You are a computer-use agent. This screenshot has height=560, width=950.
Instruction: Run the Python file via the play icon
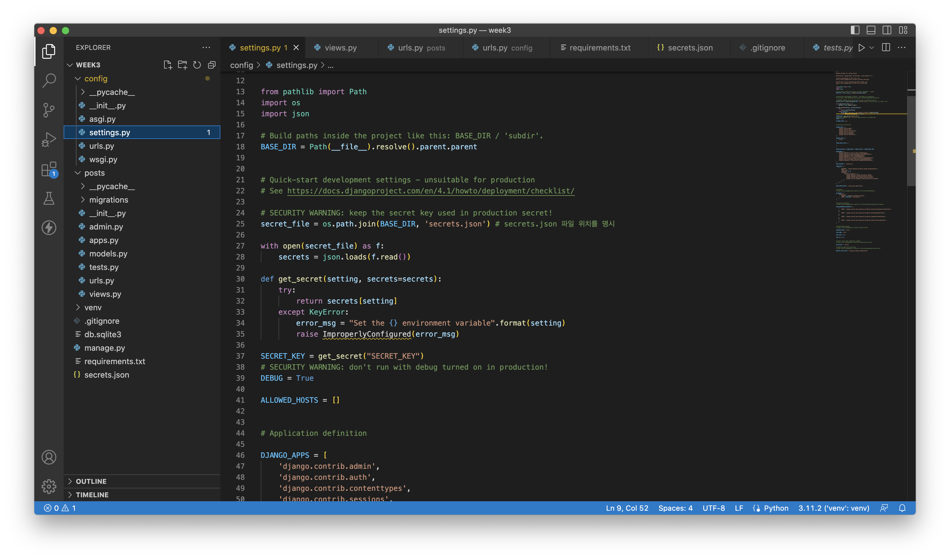[x=862, y=47]
